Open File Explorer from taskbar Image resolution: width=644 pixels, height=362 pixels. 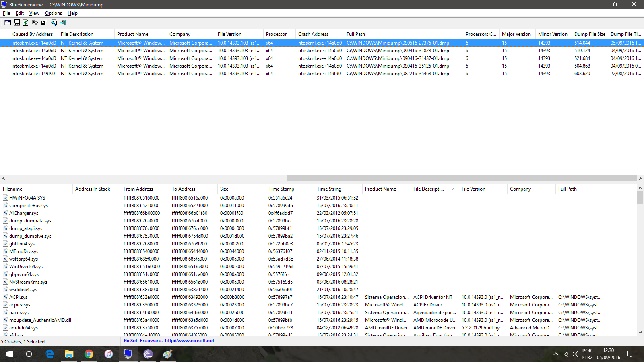[x=69, y=354]
